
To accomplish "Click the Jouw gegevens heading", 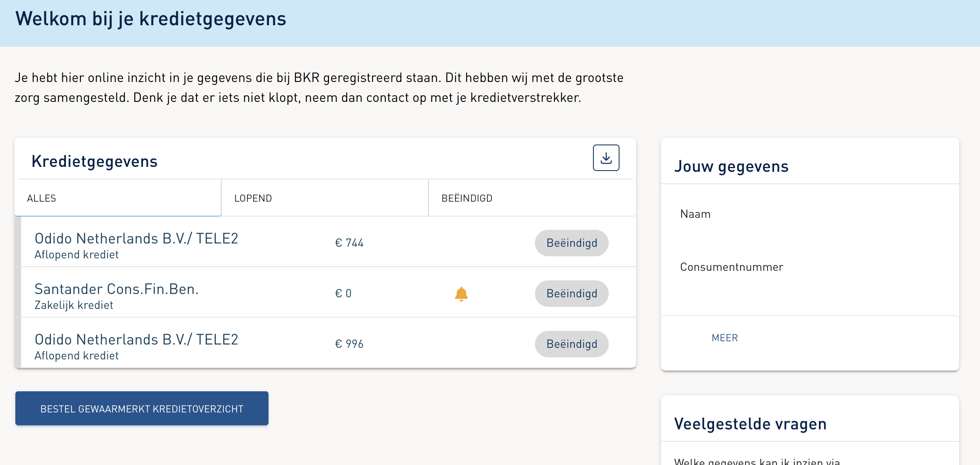I will [x=731, y=166].
